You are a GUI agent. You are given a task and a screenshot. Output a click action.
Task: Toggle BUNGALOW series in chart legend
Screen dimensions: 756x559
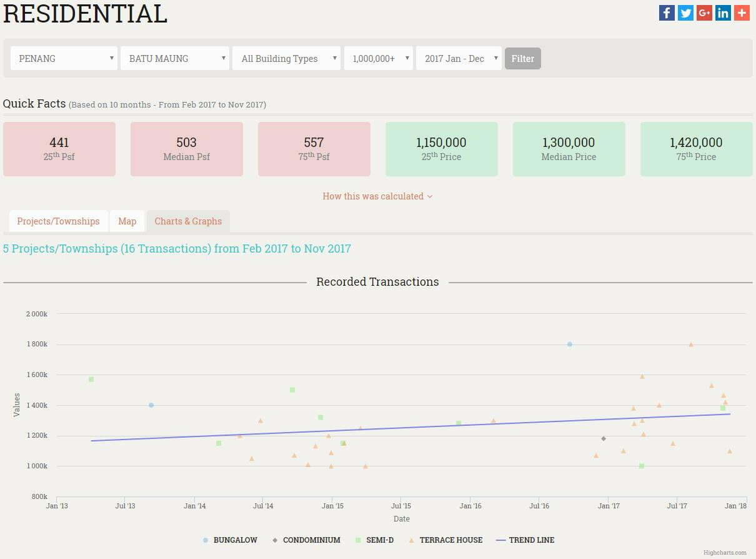pos(230,540)
